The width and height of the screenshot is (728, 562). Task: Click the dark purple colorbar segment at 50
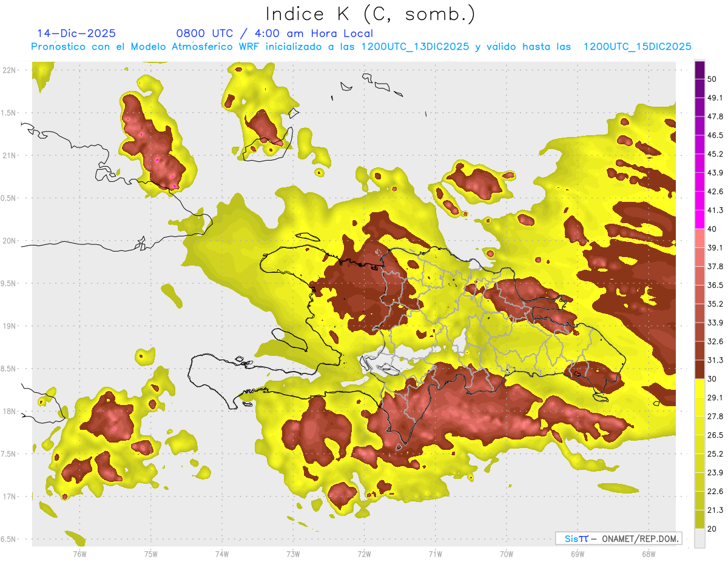699,70
